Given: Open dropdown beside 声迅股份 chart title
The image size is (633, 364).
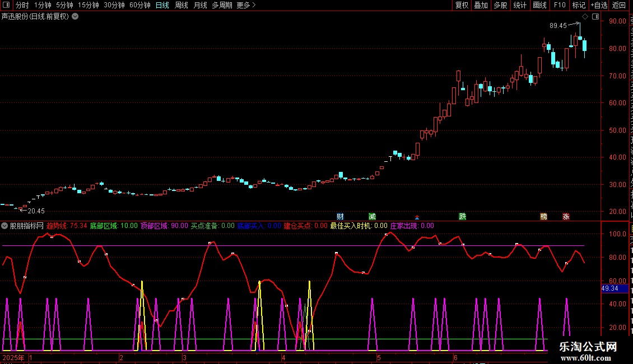Looking at the screenshot, I should coord(75,17).
